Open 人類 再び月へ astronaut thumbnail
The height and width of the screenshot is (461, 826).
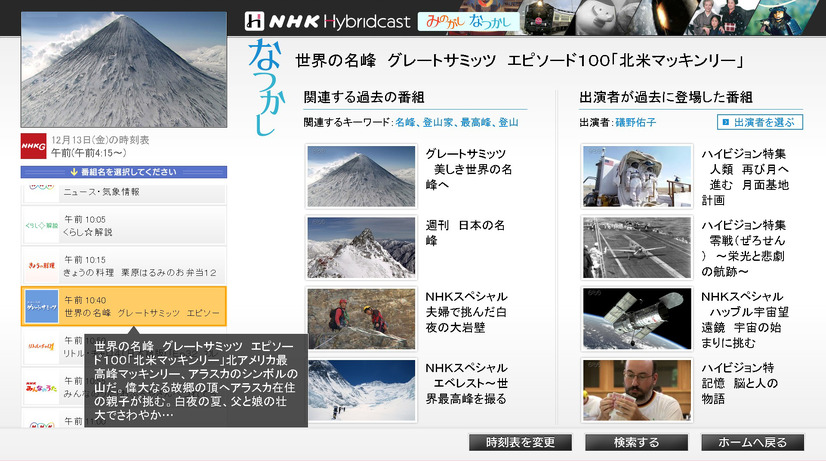click(637, 176)
